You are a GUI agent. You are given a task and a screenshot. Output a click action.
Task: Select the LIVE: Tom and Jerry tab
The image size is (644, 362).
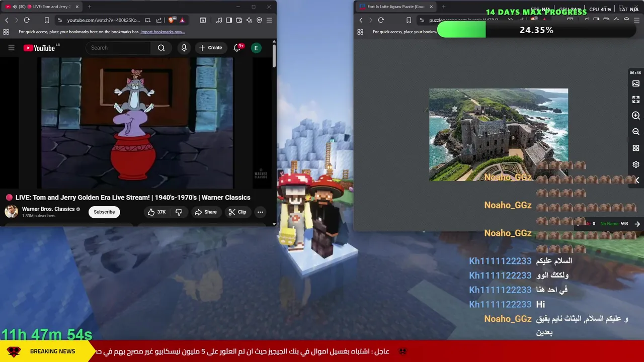[x=42, y=7]
